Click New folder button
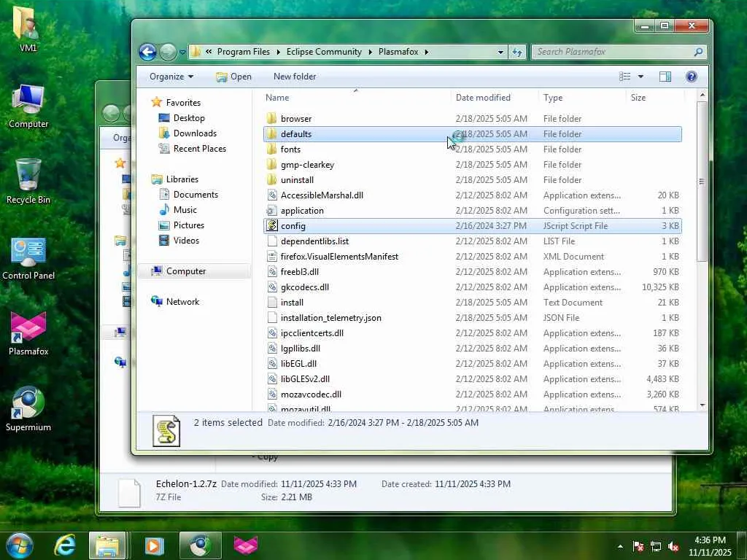This screenshot has height=560, width=747. (x=295, y=77)
